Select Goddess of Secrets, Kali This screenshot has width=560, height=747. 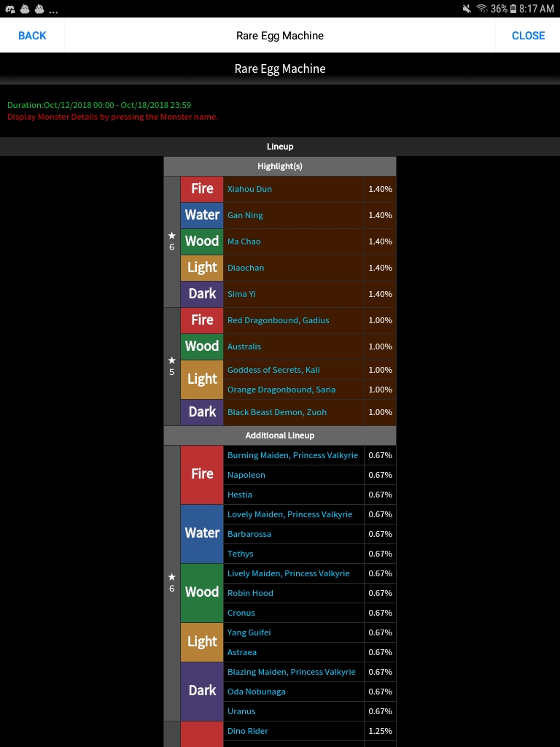(x=273, y=370)
